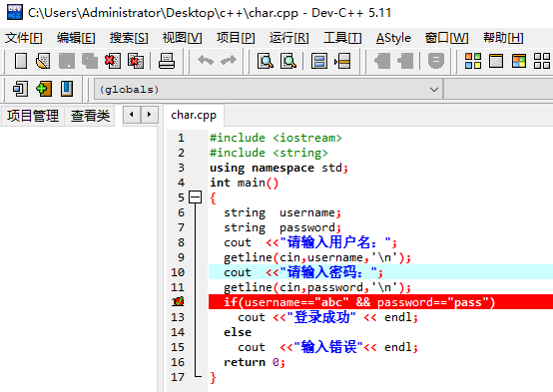Image resolution: width=553 pixels, height=392 pixels.
Task: Click left arrow to show previous panel tab
Action: 132,115
